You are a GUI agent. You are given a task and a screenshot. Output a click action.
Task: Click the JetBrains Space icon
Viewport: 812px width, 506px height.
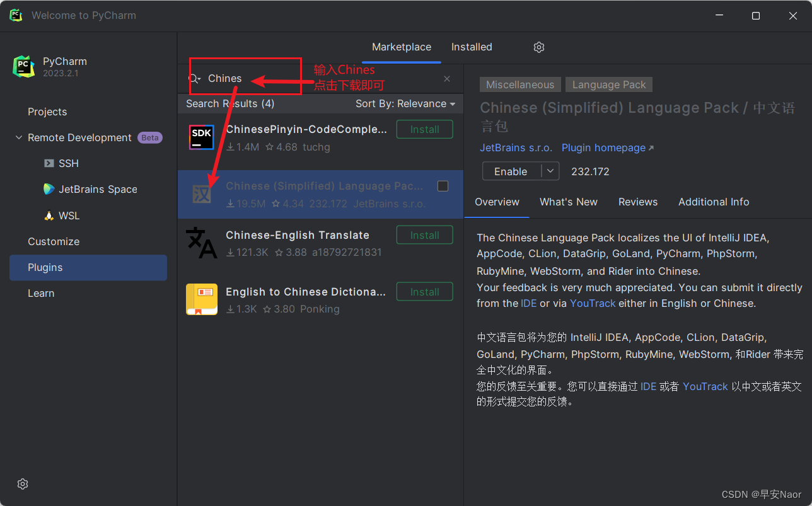49,189
